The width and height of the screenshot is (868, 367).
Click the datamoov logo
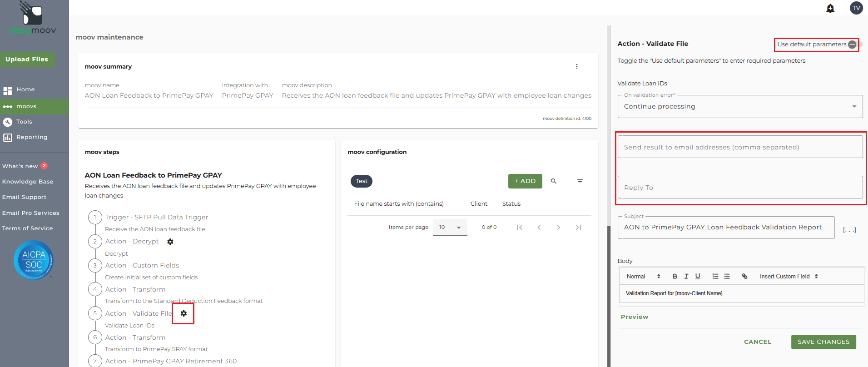(33, 18)
